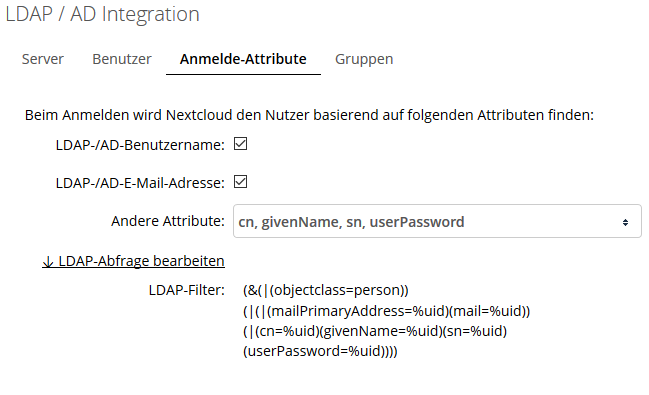Toggle the LDAP-/AD-E-Mail-Adresse checkbox
The width and height of the screenshot is (649, 395).
(x=240, y=181)
